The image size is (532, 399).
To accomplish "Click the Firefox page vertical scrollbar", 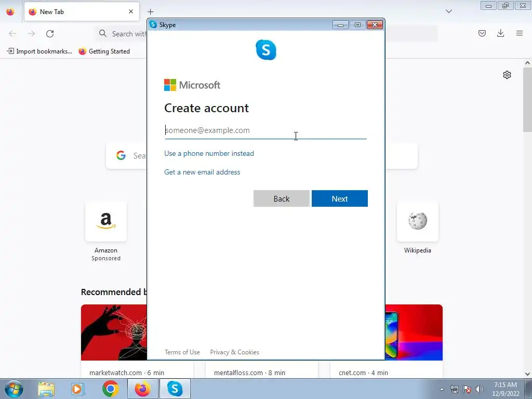I will (527, 100).
